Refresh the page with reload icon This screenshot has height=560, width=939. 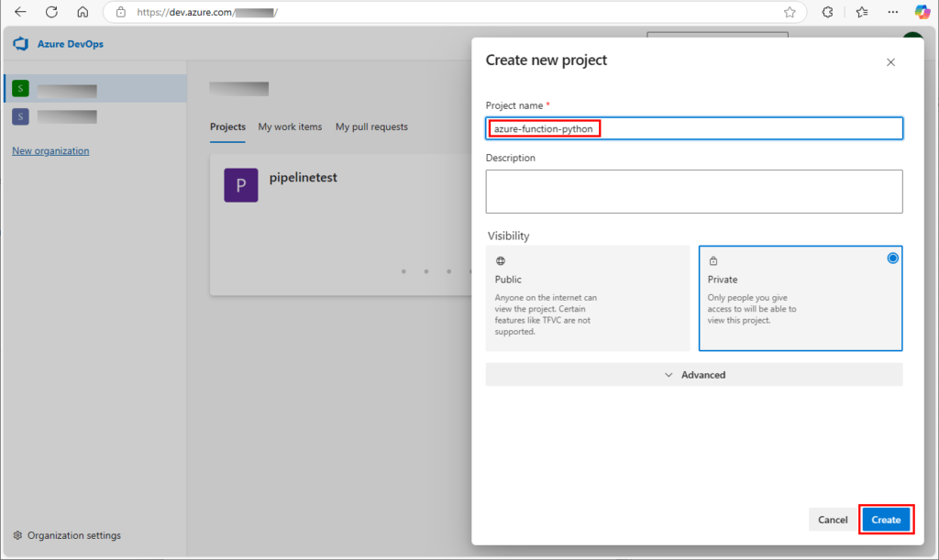pos(51,12)
